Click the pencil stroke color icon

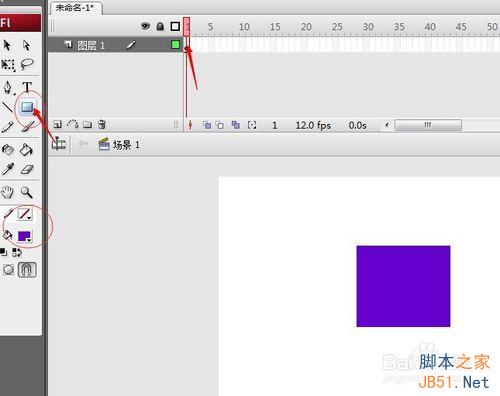(x=8, y=214)
